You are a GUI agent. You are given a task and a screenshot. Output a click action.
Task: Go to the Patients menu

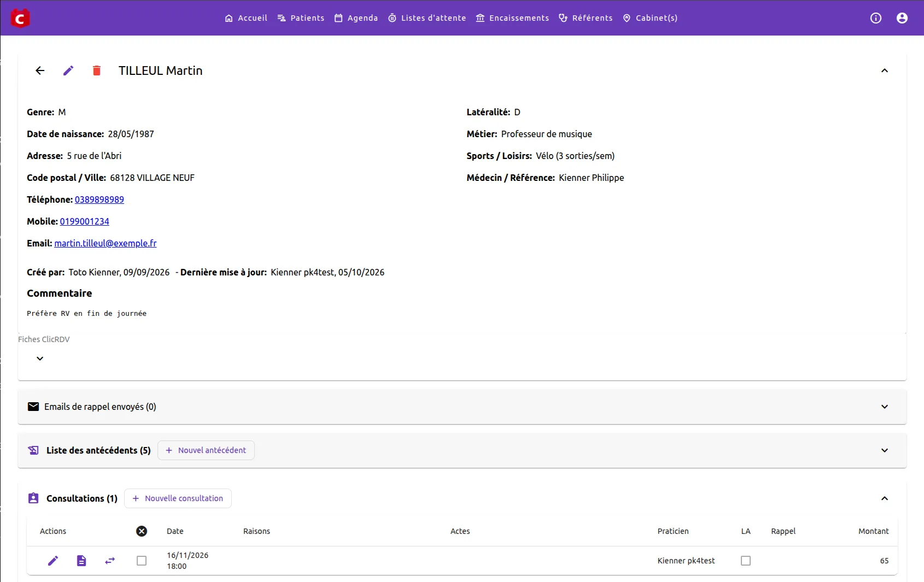click(x=301, y=18)
